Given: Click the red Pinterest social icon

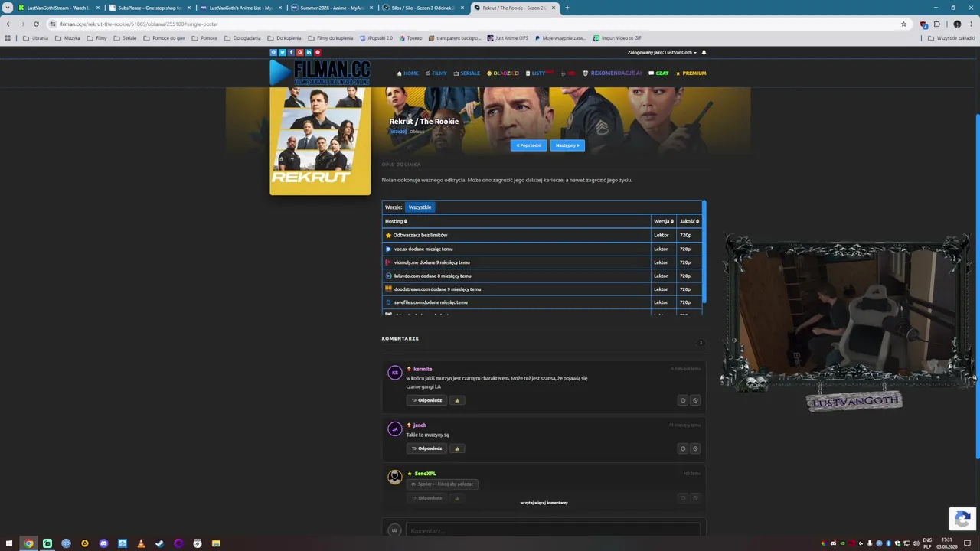Looking at the screenshot, I should click(x=318, y=52).
